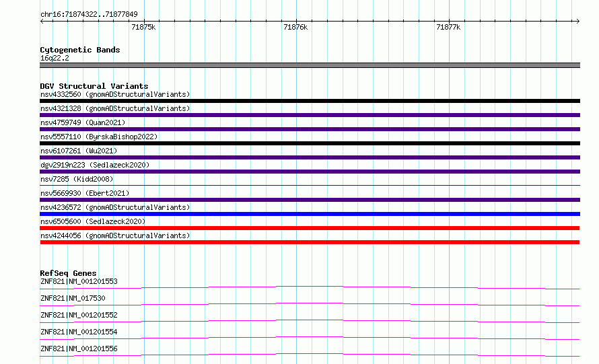Click the purple bar under nsv4759749
Screen dimensions: 599x364
[310, 129]
